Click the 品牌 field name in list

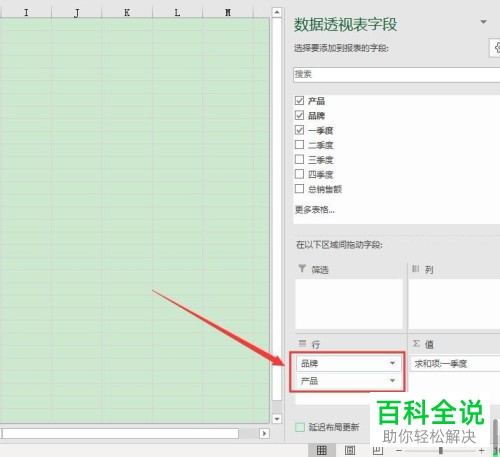pyautogui.click(x=316, y=115)
